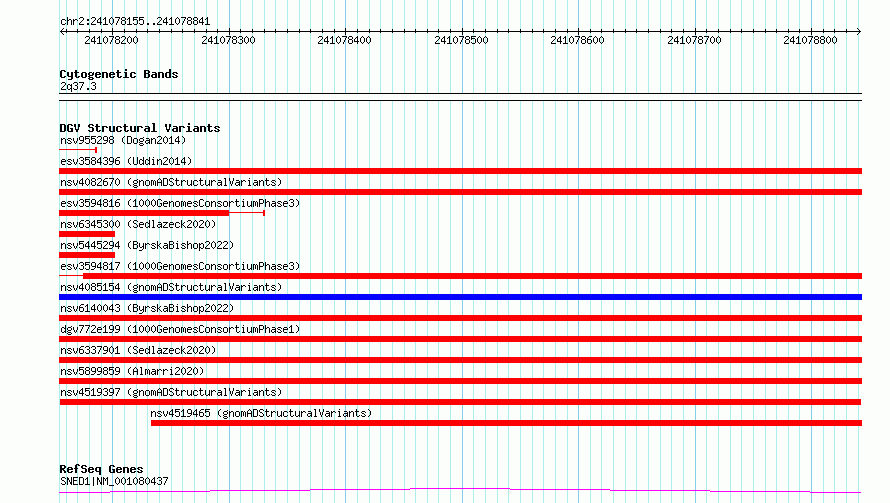The height and width of the screenshot is (503, 890).
Task: Open the nsv6140043 (ByrskaBishop2022) label
Action: 147,308
